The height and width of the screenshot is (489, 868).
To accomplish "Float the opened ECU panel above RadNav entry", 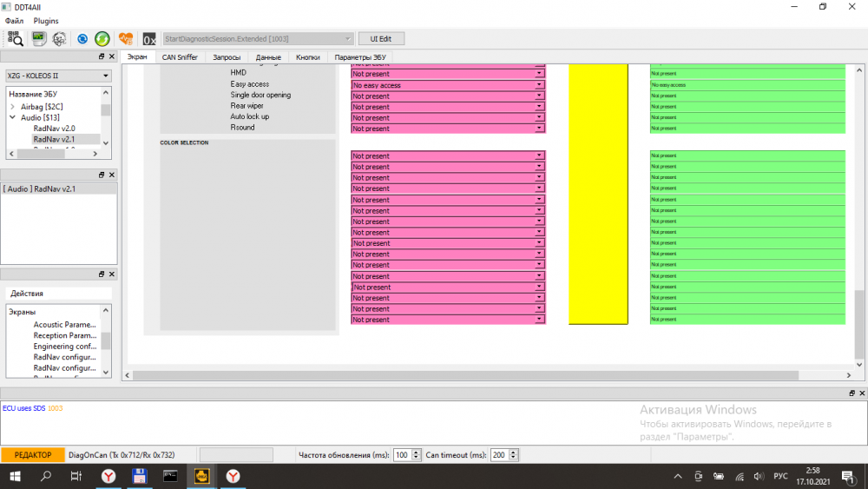I will (x=102, y=175).
